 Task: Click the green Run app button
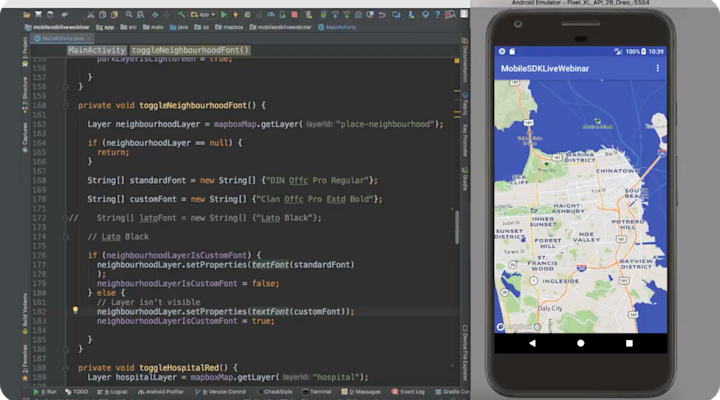tap(224, 15)
